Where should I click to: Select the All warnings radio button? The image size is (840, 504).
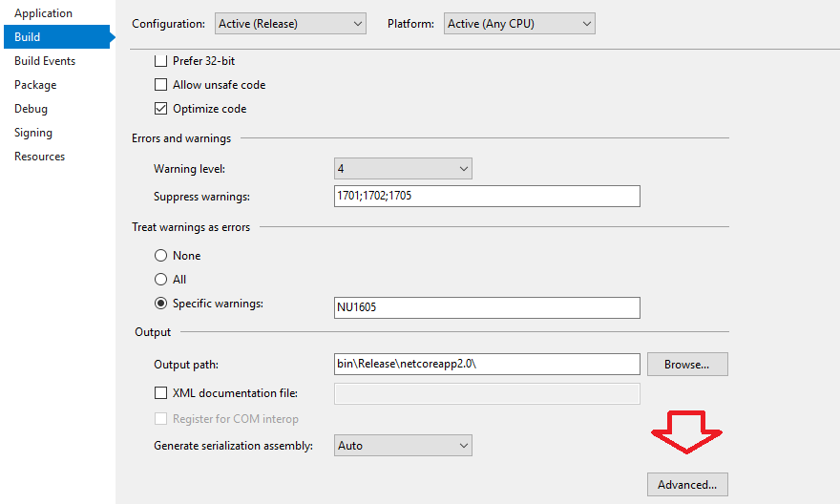pyautogui.click(x=160, y=279)
